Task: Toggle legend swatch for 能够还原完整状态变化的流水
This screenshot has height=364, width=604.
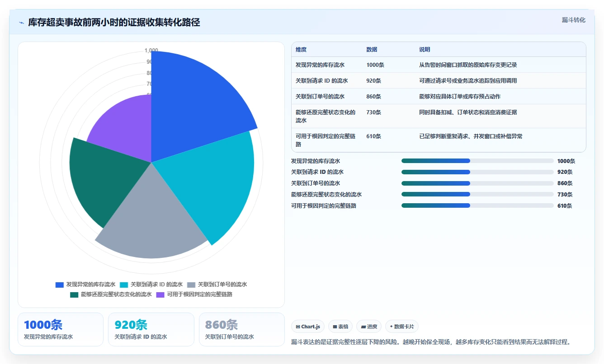Action: coord(74,295)
